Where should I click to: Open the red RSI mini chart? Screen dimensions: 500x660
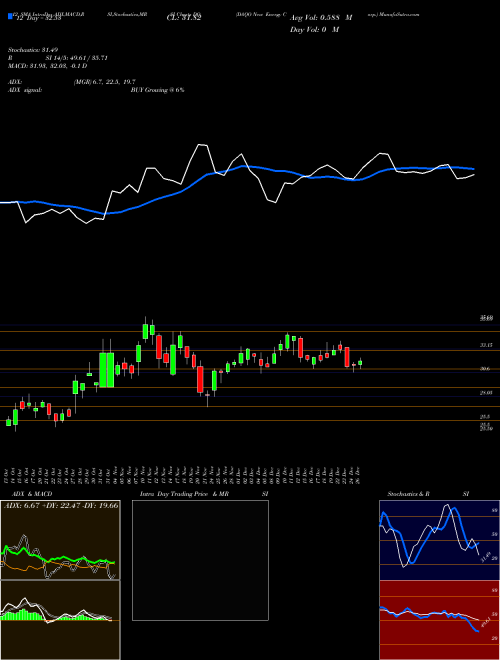coord(439,620)
